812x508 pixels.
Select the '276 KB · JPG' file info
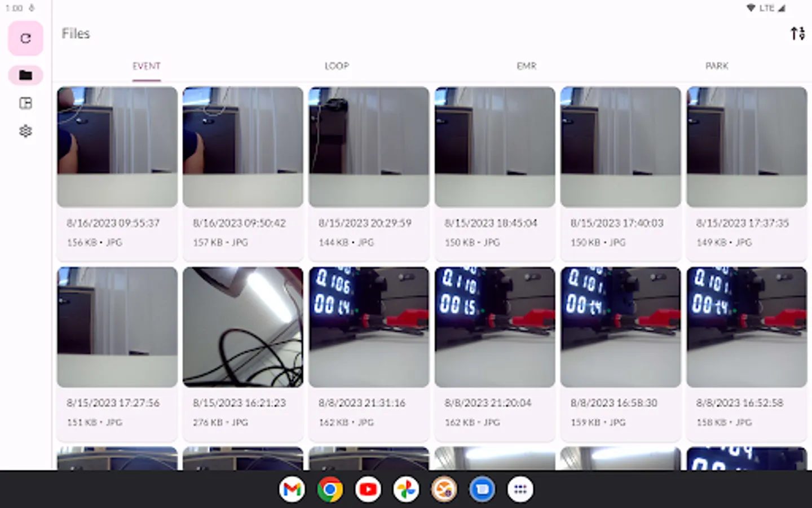[x=220, y=422]
